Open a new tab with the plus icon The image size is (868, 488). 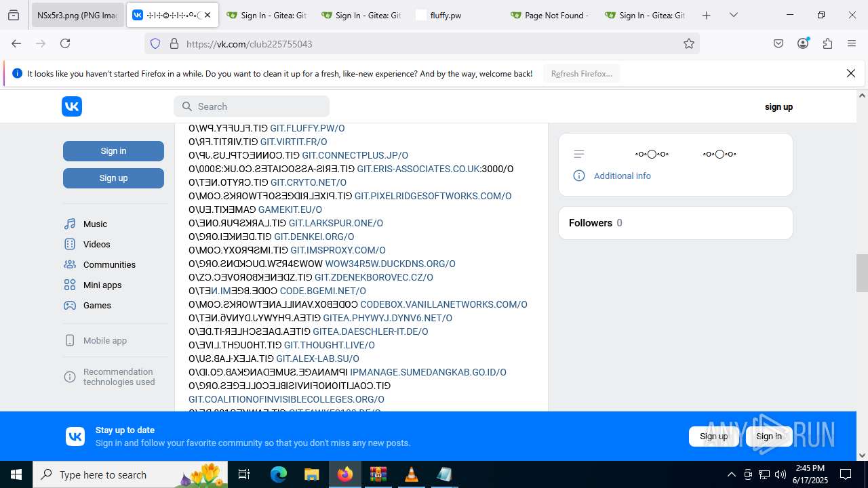pyautogui.click(x=706, y=15)
